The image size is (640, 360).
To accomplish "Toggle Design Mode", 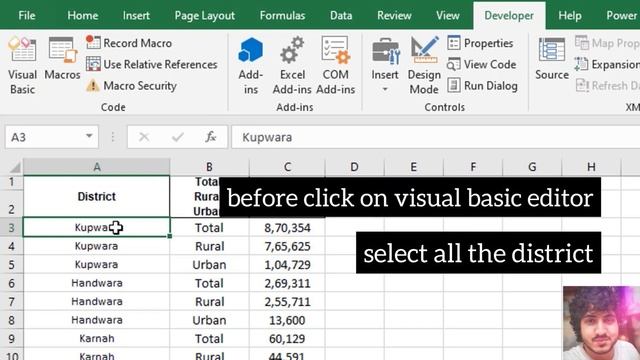I will click(424, 65).
